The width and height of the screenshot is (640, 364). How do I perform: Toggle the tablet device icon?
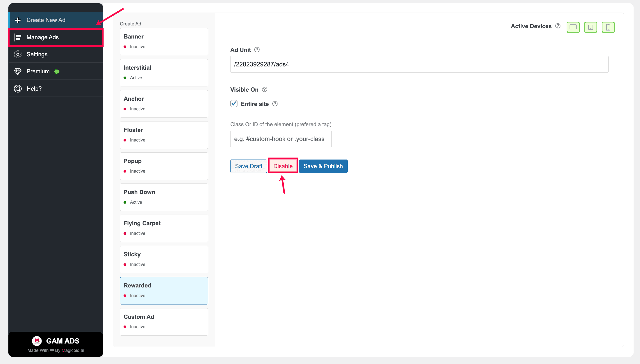tap(591, 27)
